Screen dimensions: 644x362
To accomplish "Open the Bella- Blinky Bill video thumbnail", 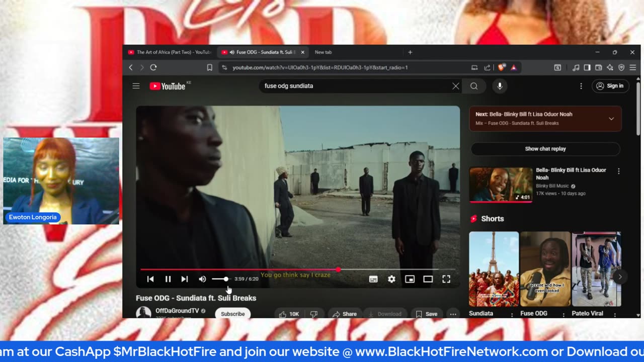I will tap(501, 185).
